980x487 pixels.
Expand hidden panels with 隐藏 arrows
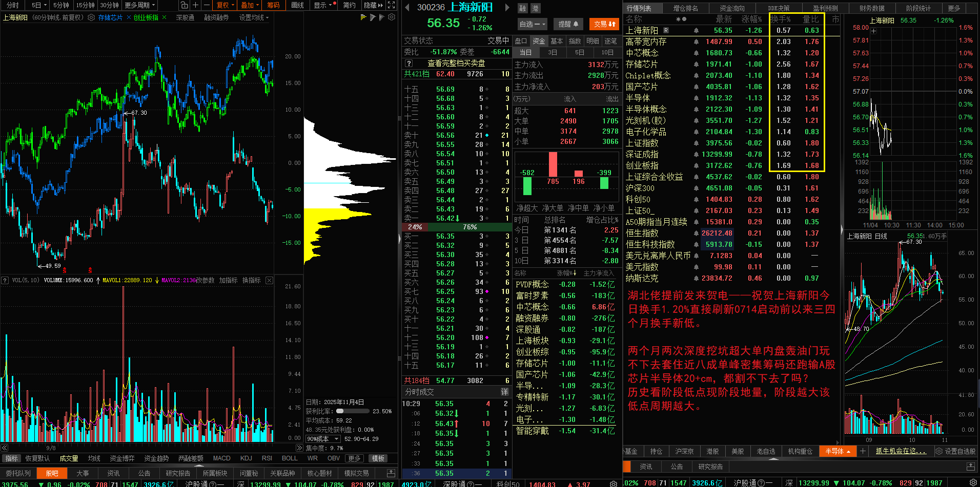pos(373,5)
